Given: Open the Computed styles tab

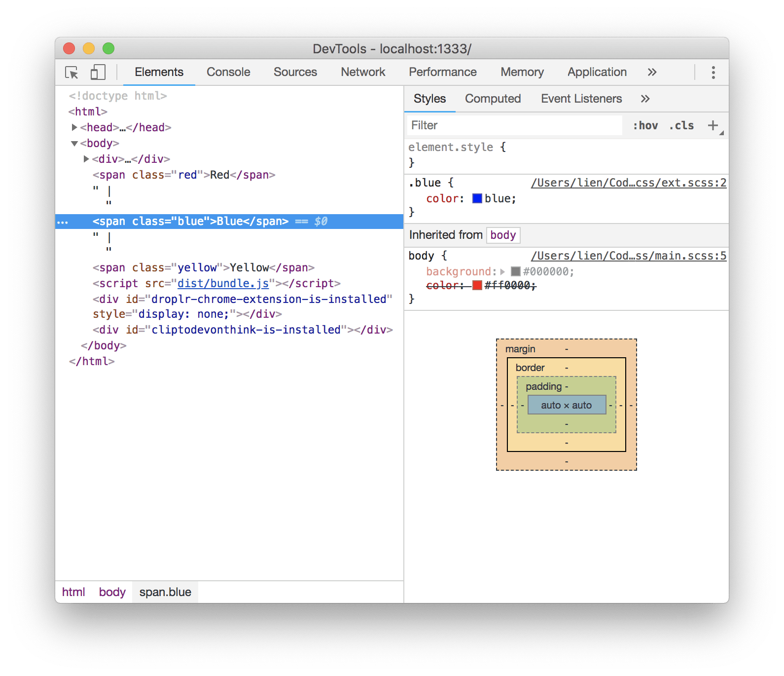Looking at the screenshot, I should [493, 99].
